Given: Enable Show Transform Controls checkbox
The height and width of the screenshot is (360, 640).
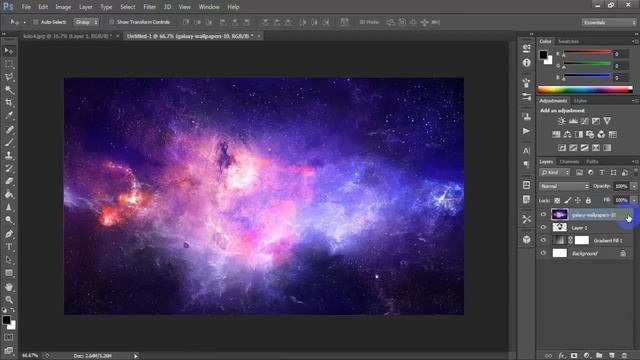Looking at the screenshot, I should click(x=111, y=22).
